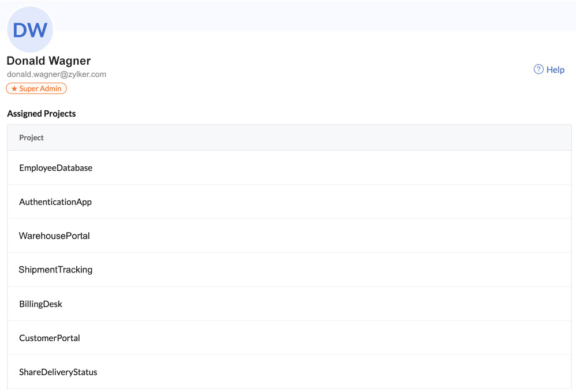Open the Help link text
Screen dimensions: 576x392
[x=555, y=70]
